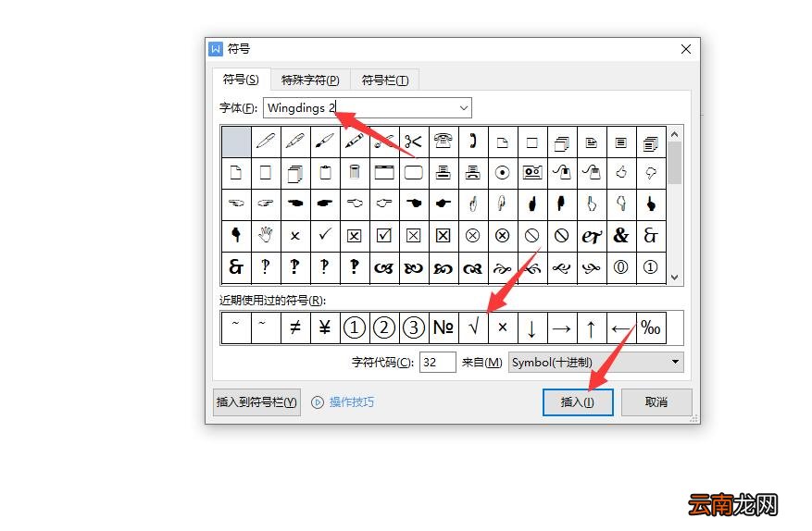Choose the recent ‰ per mille symbol
Viewport: 812px width, 531px height.
(651, 327)
